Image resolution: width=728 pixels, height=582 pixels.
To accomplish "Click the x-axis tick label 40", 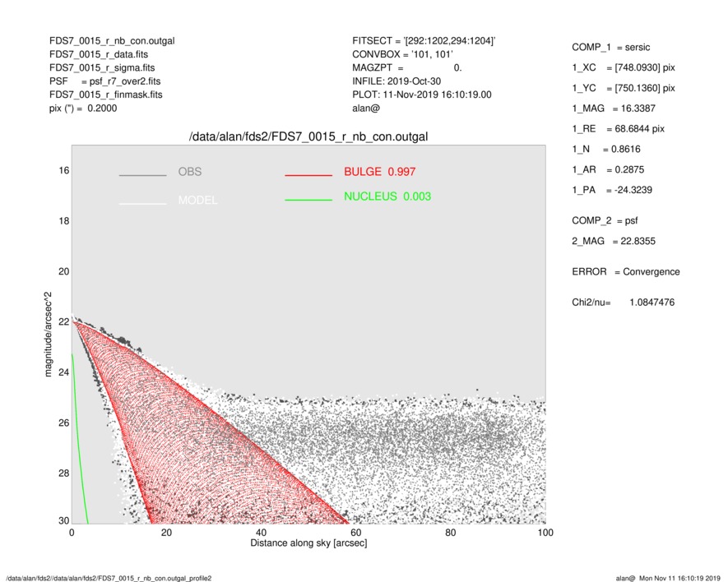I will point(261,533).
